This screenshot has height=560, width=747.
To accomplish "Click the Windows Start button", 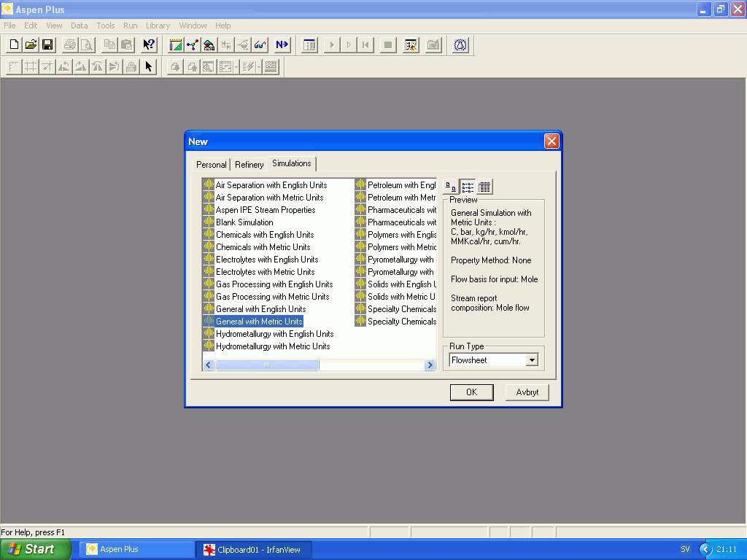I will [x=35, y=549].
